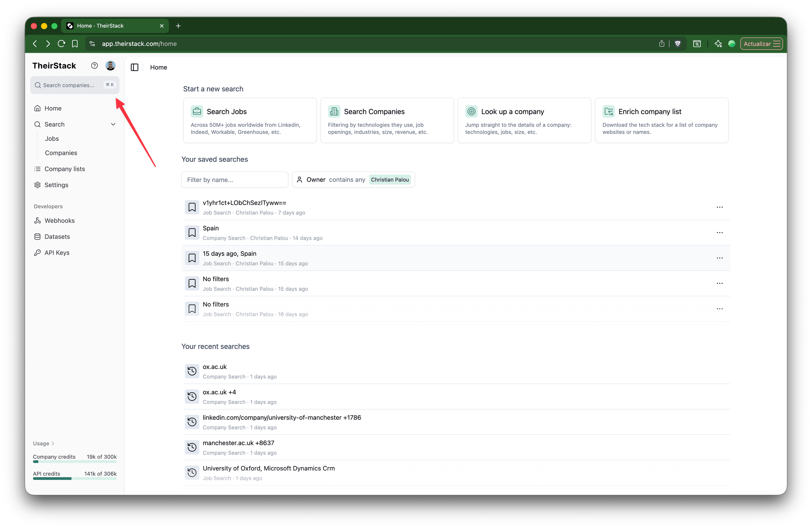Click history icon next to manchester.ac.uk +8637
Image resolution: width=812 pixels, height=528 pixels.
click(192, 447)
